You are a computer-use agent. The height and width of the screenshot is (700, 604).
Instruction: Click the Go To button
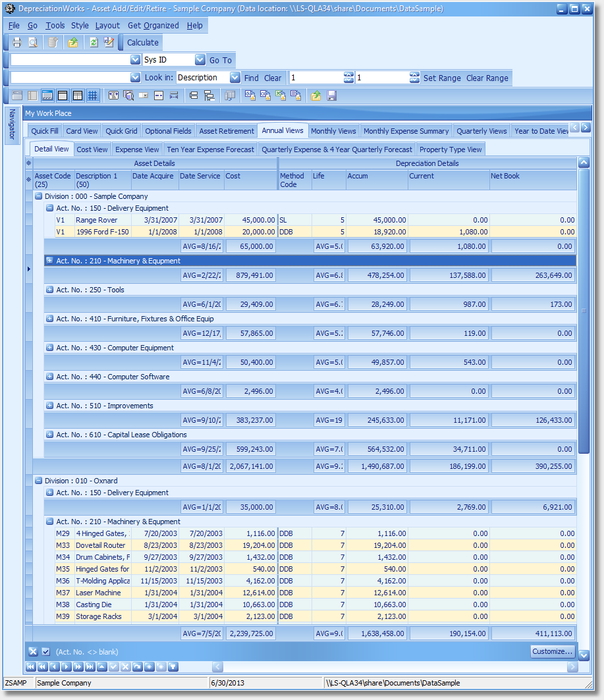pyautogui.click(x=221, y=60)
